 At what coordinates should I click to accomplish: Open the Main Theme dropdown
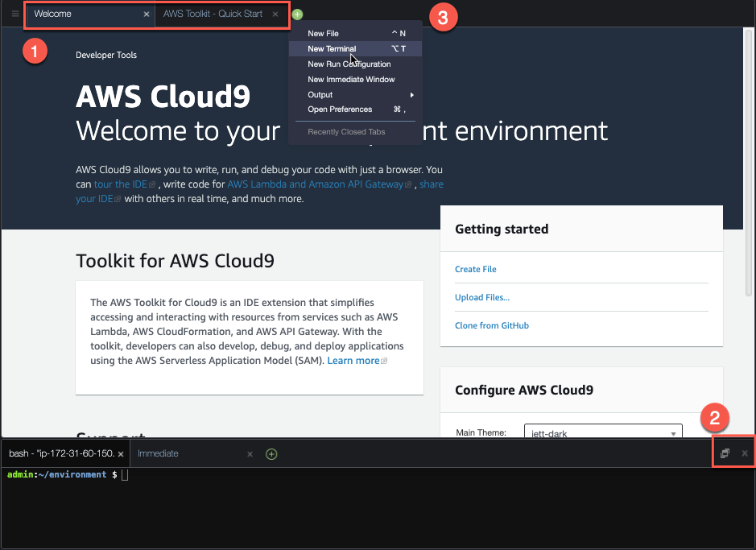pyautogui.click(x=603, y=431)
